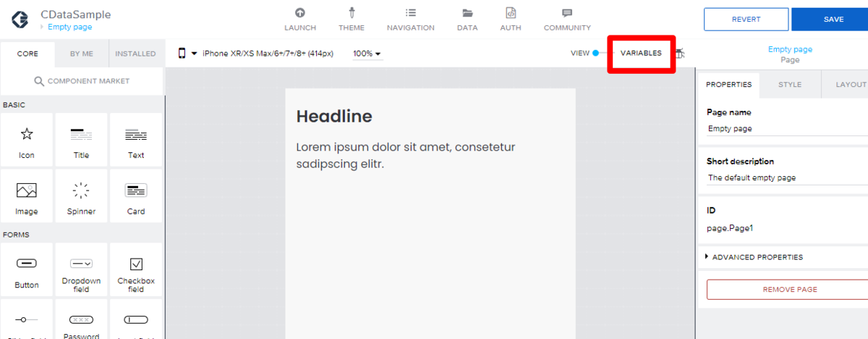This screenshot has height=339, width=868.
Task: Open the Auth file icon
Action: pyautogui.click(x=511, y=13)
